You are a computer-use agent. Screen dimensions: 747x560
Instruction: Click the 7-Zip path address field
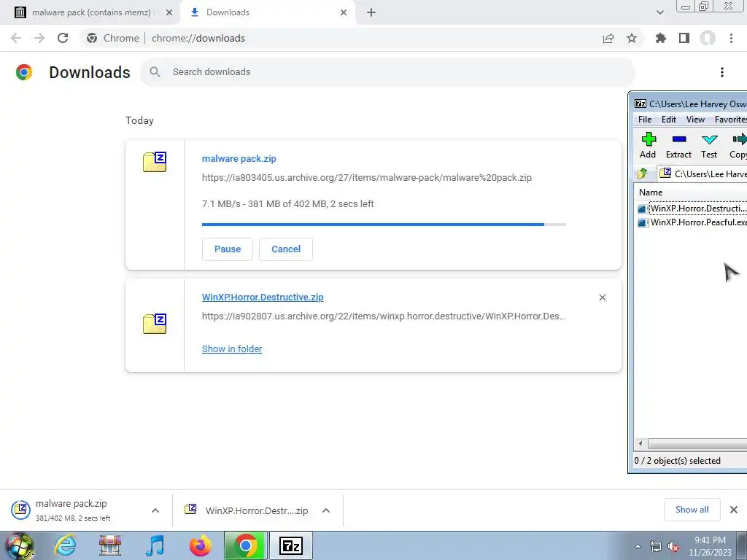click(x=703, y=174)
